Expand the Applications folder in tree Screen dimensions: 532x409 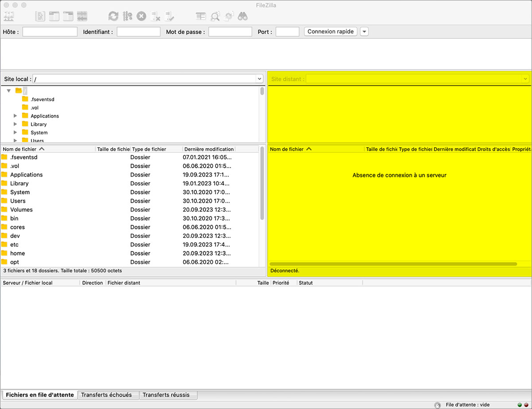click(x=16, y=116)
